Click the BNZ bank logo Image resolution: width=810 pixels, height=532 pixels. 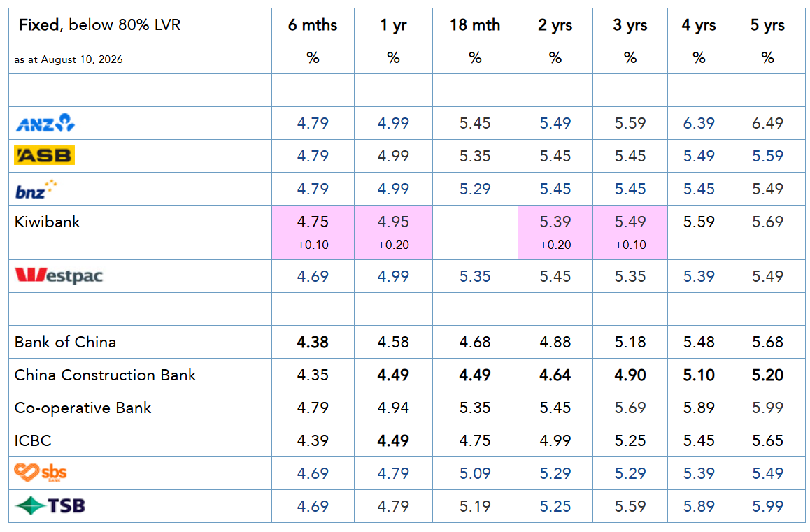coord(36,189)
